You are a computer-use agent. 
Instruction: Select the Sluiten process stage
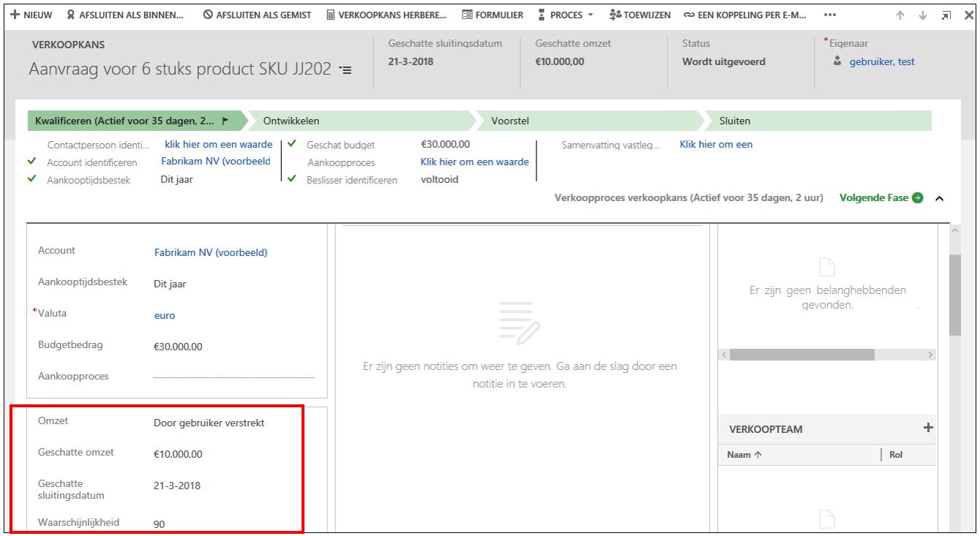(x=818, y=121)
